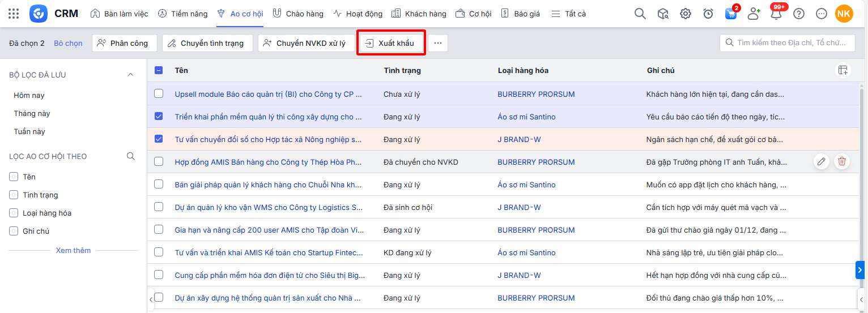Click the red trash delete icon
Screen dimensions: 868x313
[842, 162]
